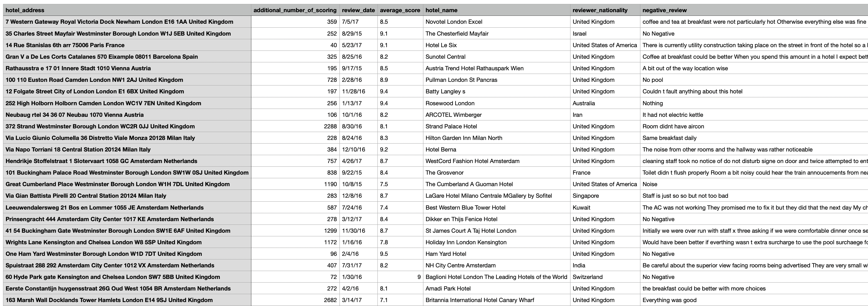Click Holiday Inn London Kensington cell
This screenshot has height=306, width=868.
pos(497,242)
